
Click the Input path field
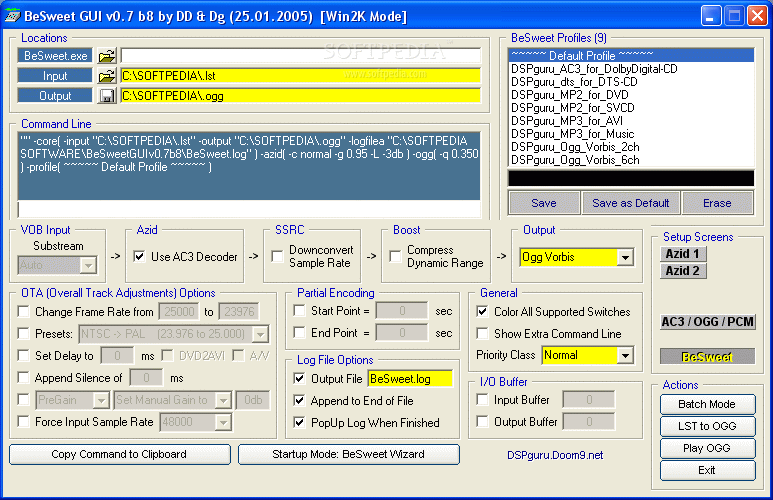300,76
